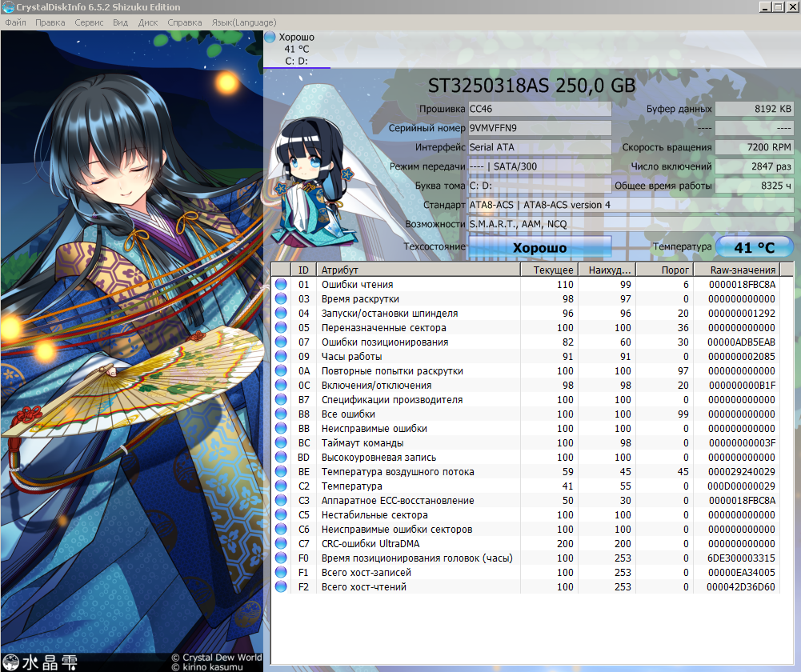Click the status orb for Часы работы
This screenshot has height=672, width=801.
pyautogui.click(x=280, y=357)
